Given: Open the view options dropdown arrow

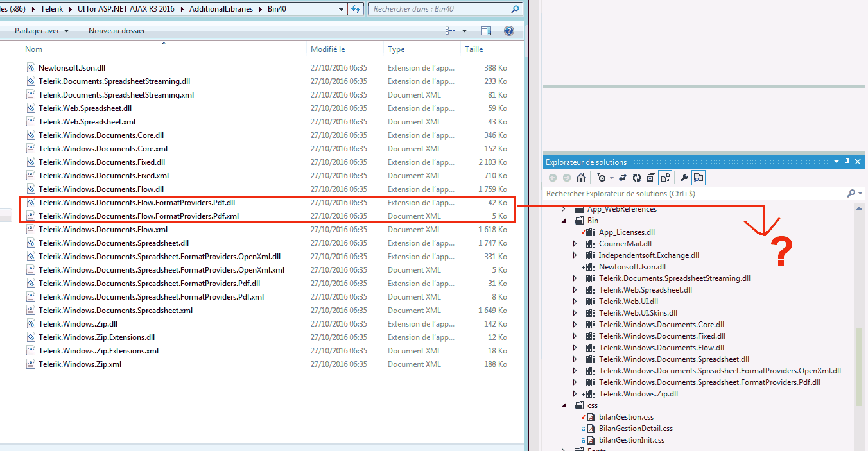Looking at the screenshot, I should [464, 31].
